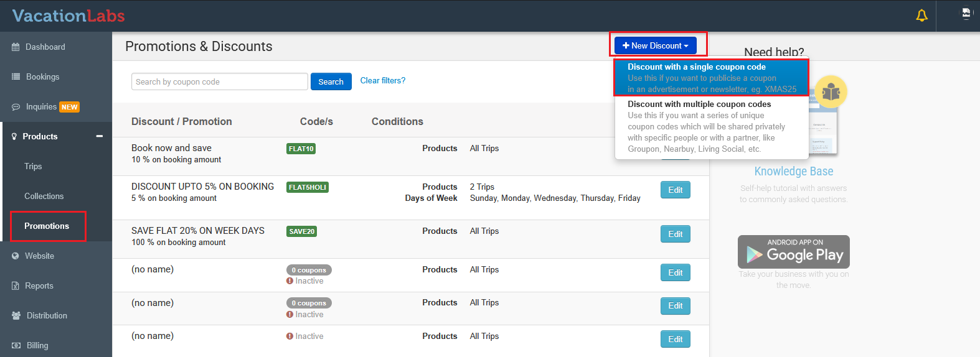The width and height of the screenshot is (980, 357).
Task: Open the New Discount dropdown
Action: 655,46
